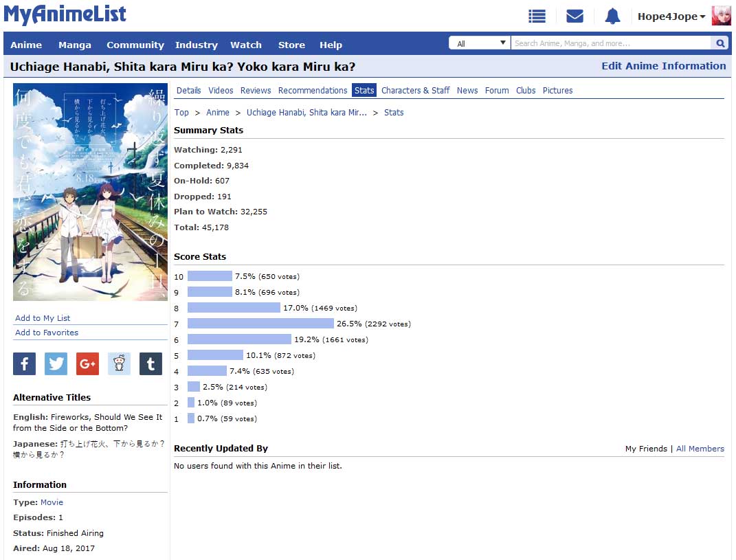Click the user profile avatar

[721, 16]
